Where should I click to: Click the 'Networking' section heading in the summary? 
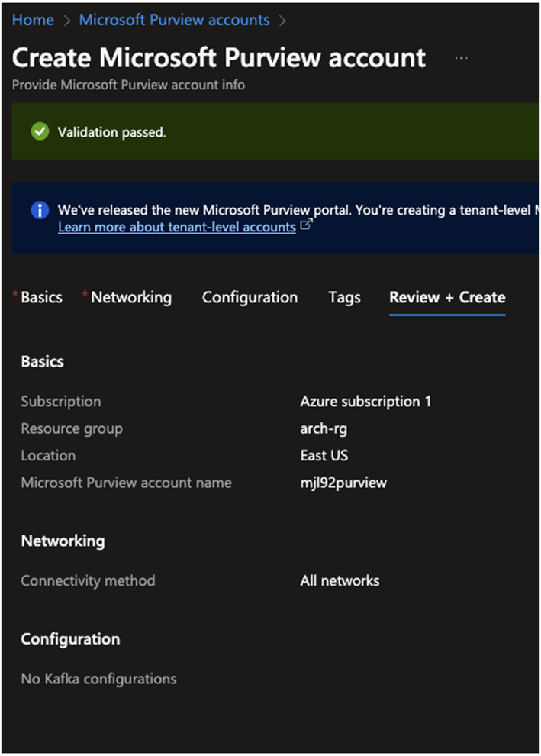point(63,541)
